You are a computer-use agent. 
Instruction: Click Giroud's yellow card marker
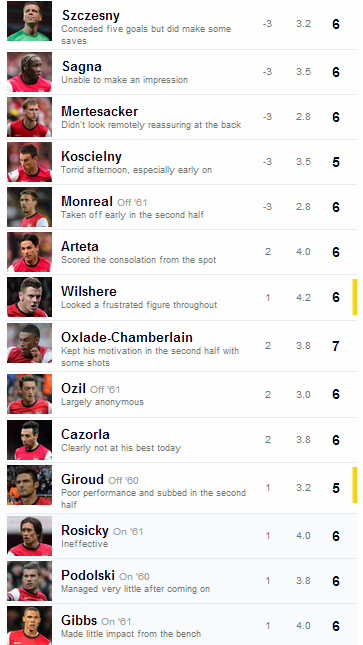354,485
